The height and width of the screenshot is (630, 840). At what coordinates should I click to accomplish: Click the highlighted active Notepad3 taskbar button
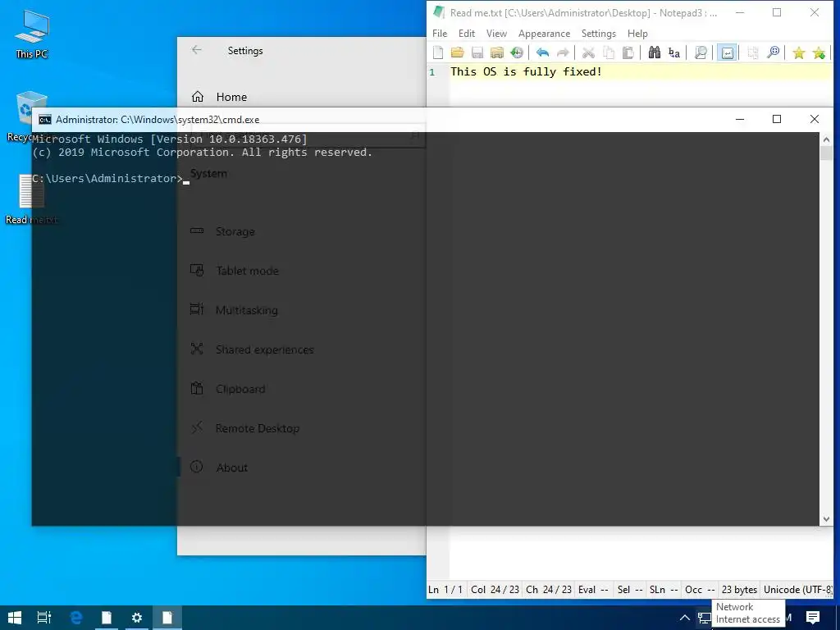coord(167,618)
